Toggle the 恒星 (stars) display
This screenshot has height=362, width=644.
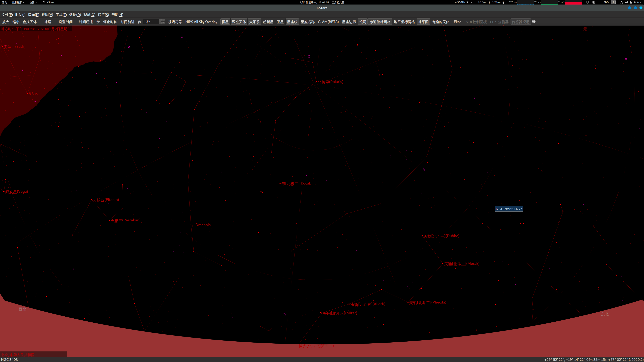coord(225,22)
